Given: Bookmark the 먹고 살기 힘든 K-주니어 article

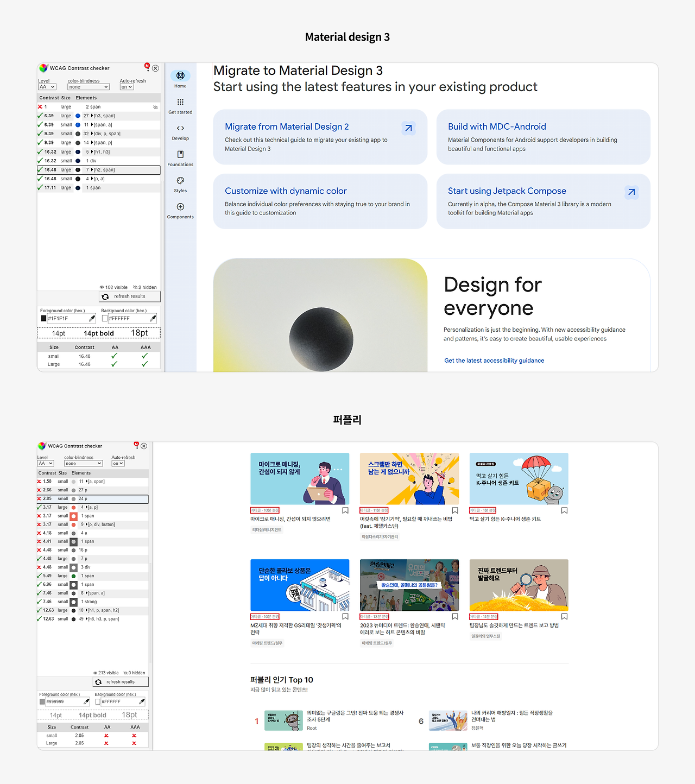Looking at the screenshot, I should pos(564,510).
